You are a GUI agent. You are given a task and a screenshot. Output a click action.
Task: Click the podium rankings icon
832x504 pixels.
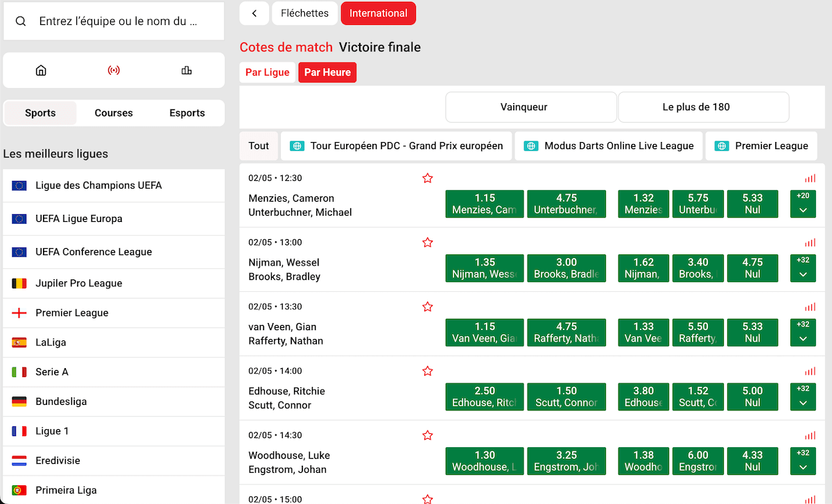point(187,70)
